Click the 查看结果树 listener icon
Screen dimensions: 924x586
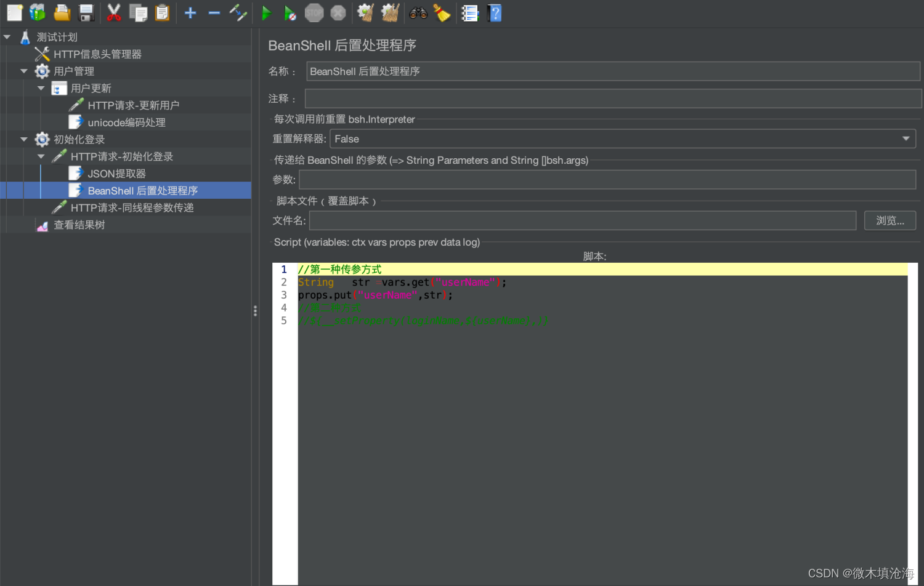pyautogui.click(x=42, y=225)
